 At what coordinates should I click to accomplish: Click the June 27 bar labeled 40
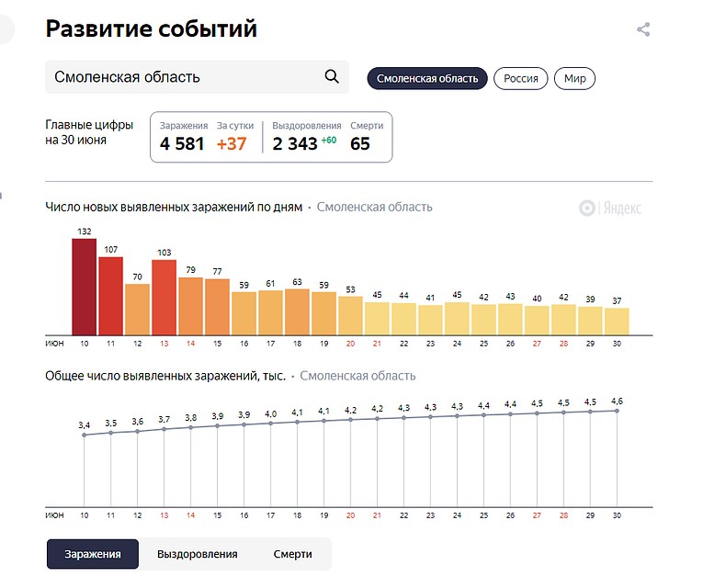pyautogui.click(x=537, y=321)
